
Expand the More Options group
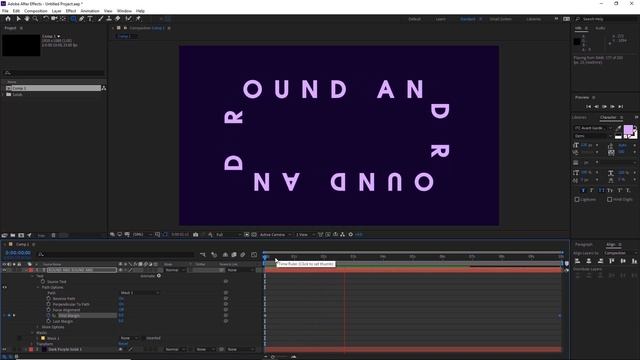[38, 327]
